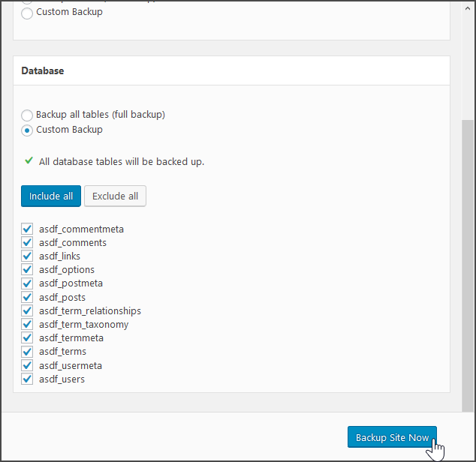Click the Database section heading

43,71
